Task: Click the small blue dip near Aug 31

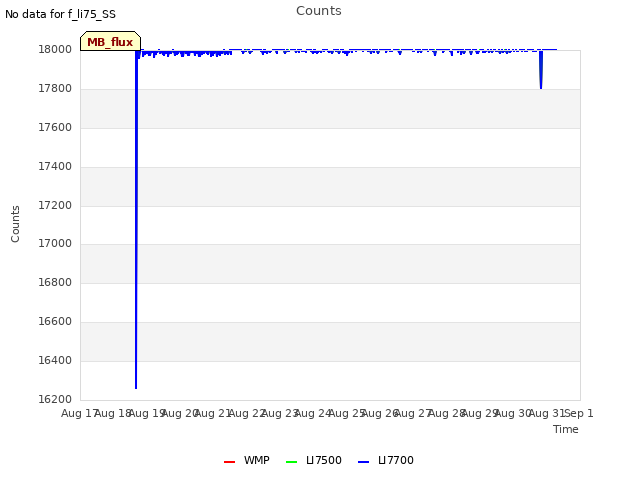Action: [x=541, y=69]
